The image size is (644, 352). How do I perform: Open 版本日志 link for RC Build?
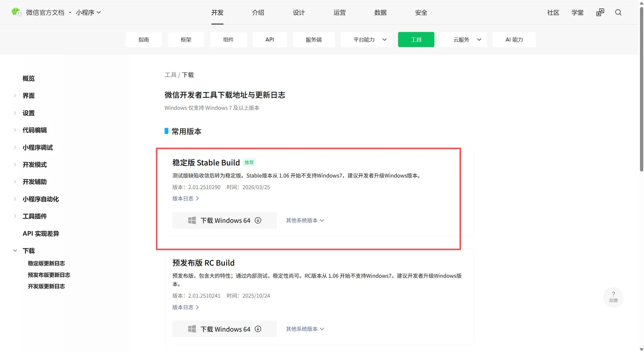click(186, 307)
